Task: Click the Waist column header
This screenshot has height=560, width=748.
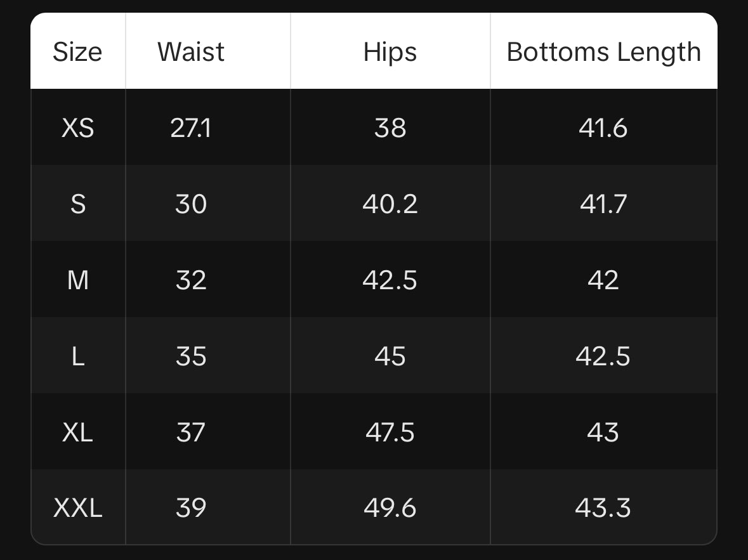Action: point(191,52)
